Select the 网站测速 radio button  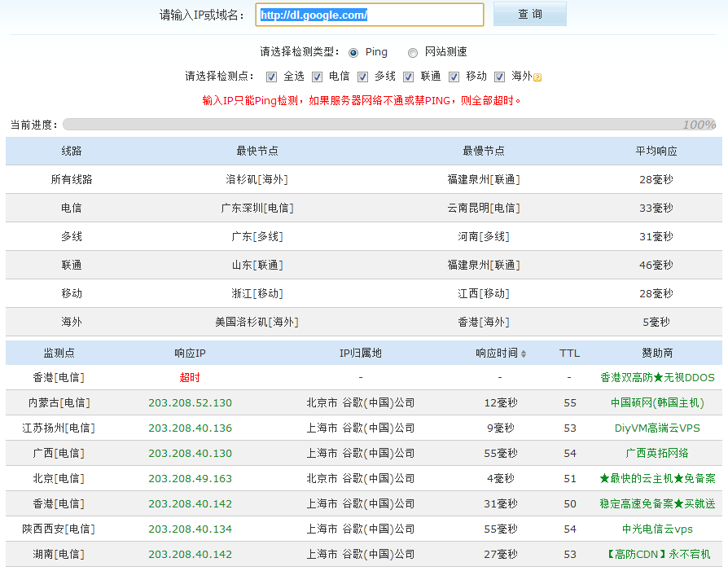pos(413,52)
